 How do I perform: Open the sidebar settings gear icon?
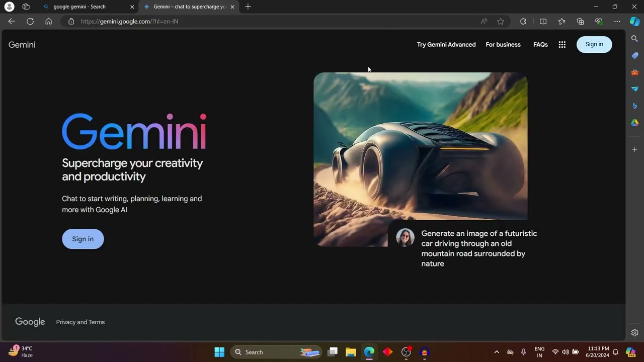(635, 333)
